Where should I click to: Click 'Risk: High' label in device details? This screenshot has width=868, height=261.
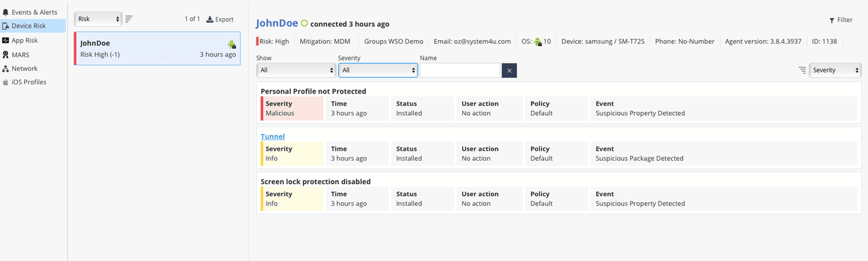[x=273, y=41]
